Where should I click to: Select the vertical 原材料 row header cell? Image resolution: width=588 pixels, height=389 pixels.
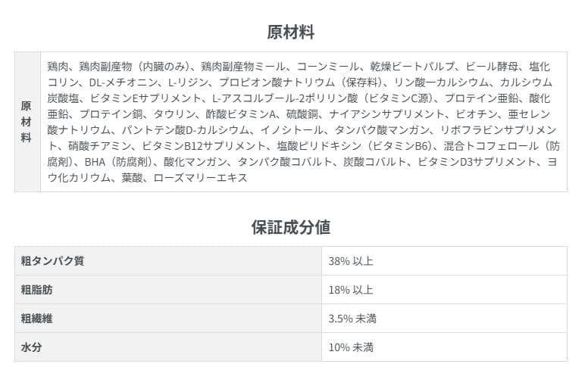point(27,121)
